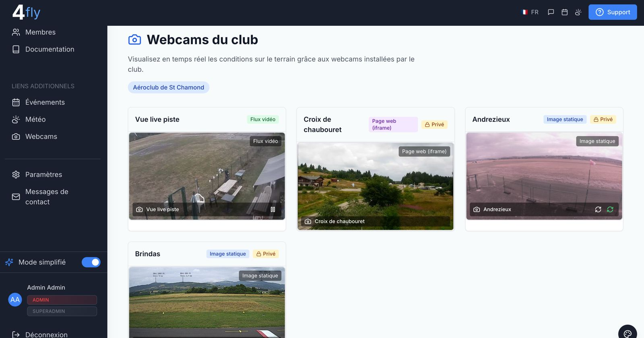The height and width of the screenshot is (338, 644).
Task: Click the Flux vidéo green tag
Action: click(x=263, y=119)
